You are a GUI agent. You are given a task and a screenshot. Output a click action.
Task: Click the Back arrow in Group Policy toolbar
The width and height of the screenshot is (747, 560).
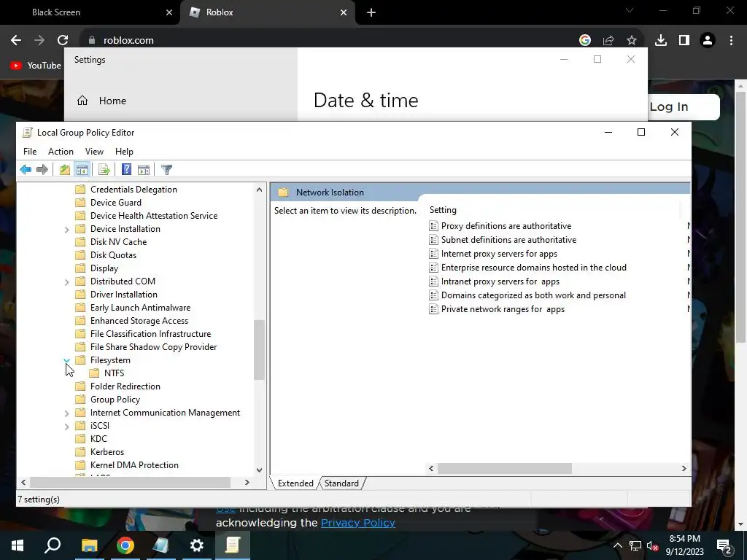pyautogui.click(x=26, y=169)
